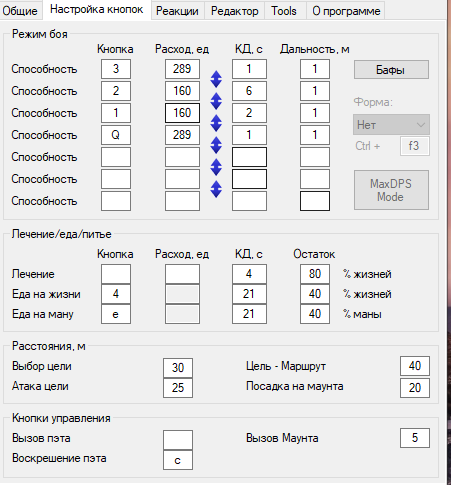Click swap arrows between first and second ability
This screenshot has width=451, height=485.
pyautogui.click(x=216, y=79)
